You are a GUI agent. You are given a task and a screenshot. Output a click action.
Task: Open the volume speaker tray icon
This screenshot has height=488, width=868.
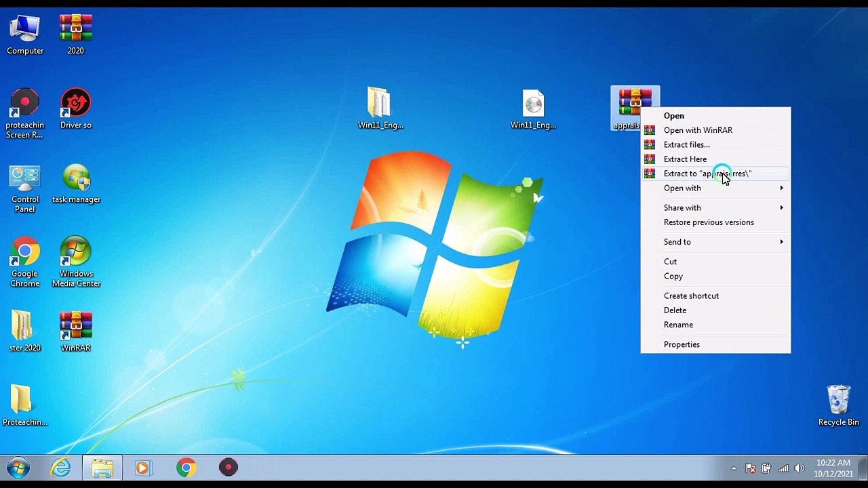[x=800, y=468]
